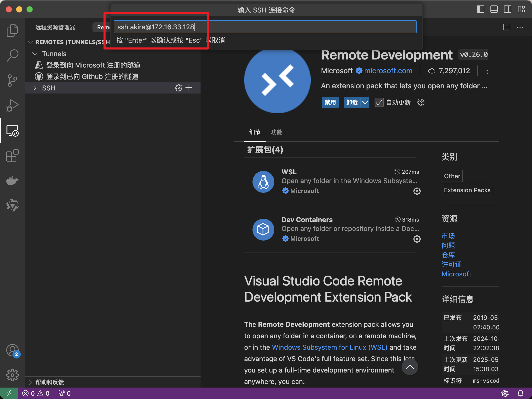The height and width of the screenshot is (399, 532).
Task: Open the 问题 issues link
Action: 448,245
